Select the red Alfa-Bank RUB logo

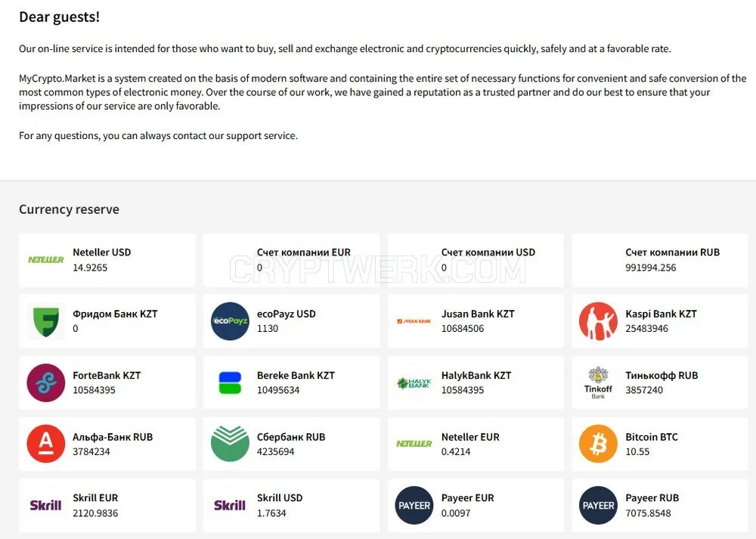[x=46, y=444]
